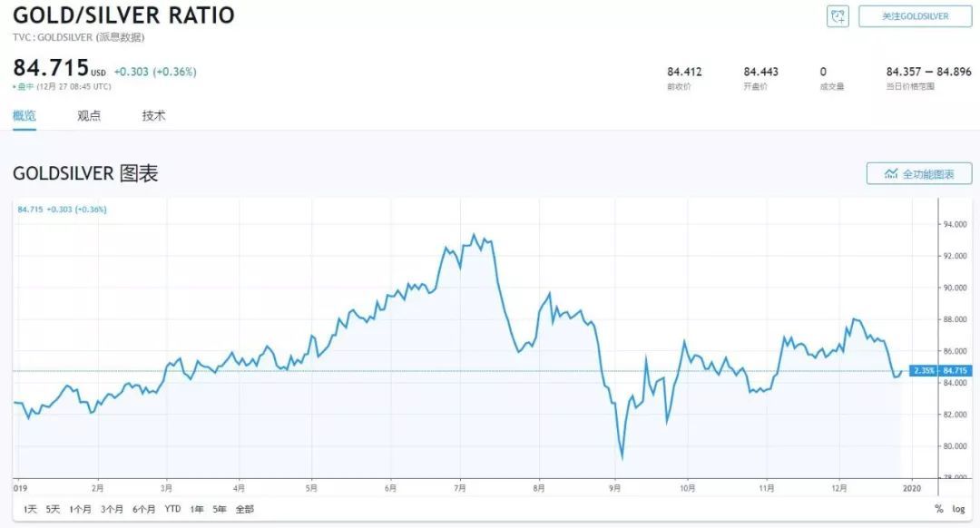
Task: Toggle logarithmic scale with log button
Action: click(x=958, y=509)
